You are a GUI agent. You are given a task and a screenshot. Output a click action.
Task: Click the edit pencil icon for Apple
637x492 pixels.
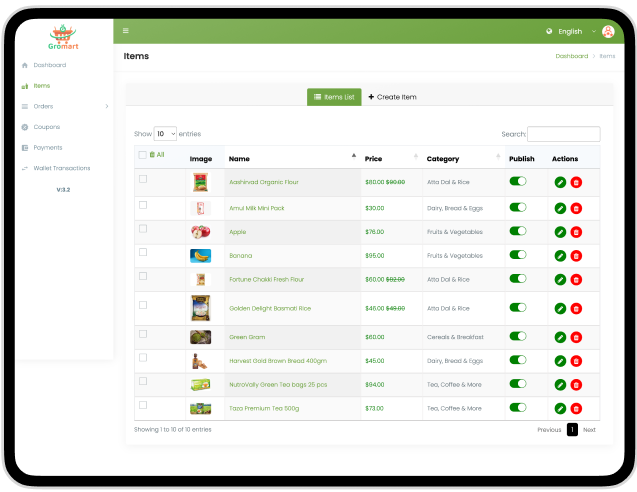(x=560, y=231)
